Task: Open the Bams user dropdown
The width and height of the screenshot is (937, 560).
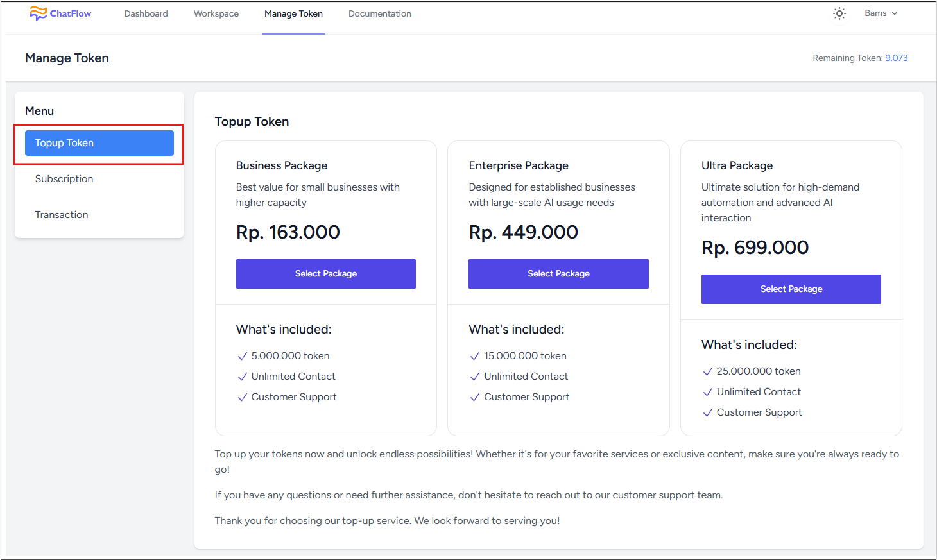Action: point(881,13)
